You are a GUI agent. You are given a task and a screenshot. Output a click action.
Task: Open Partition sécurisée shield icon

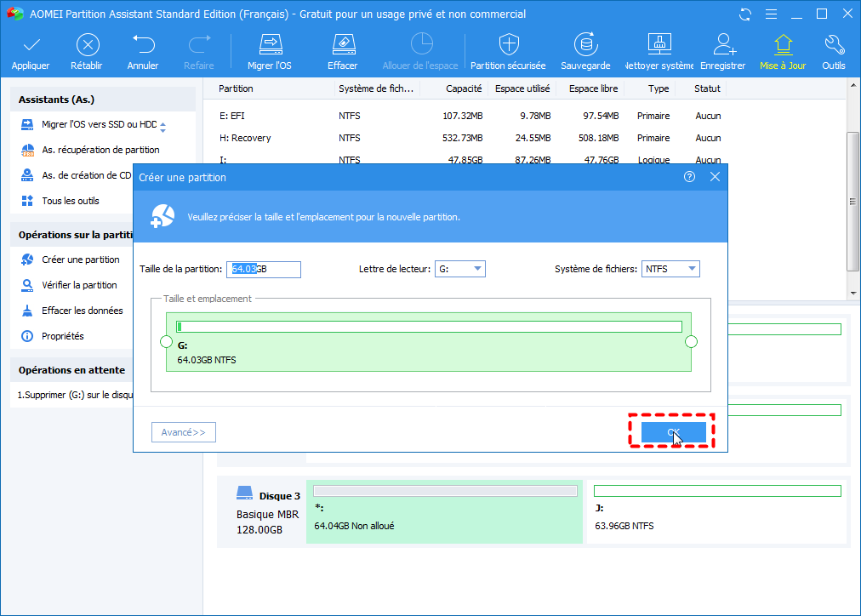pyautogui.click(x=508, y=45)
